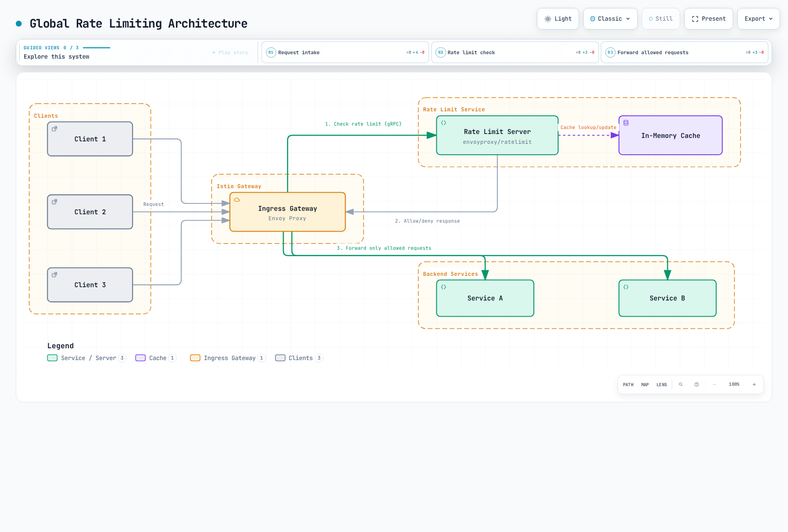Click the "2. Allow/deny response" edge label
The width and height of the screenshot is (788, 532).
coord(427,221)
